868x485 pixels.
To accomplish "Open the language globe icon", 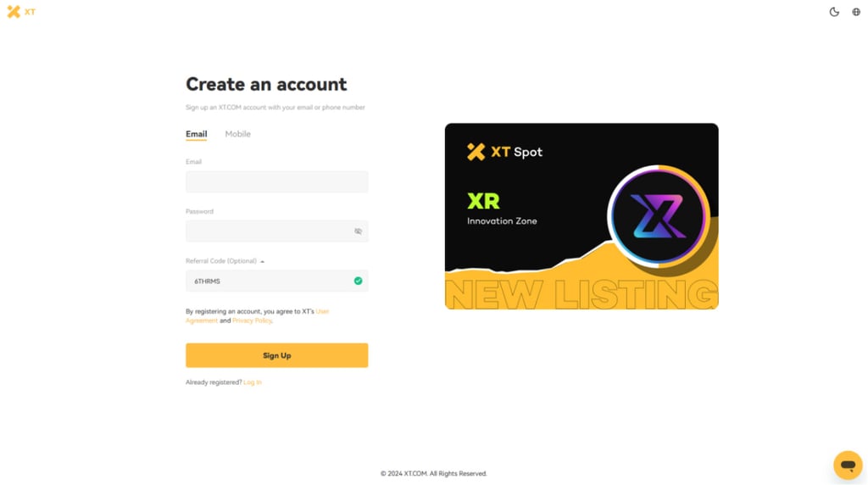I will point(856,12).
